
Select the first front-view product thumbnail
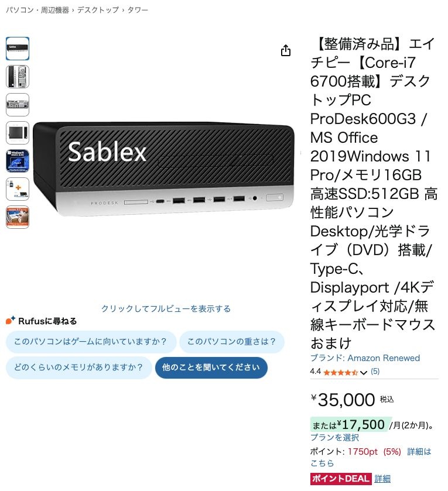click(x=18, y=49)
